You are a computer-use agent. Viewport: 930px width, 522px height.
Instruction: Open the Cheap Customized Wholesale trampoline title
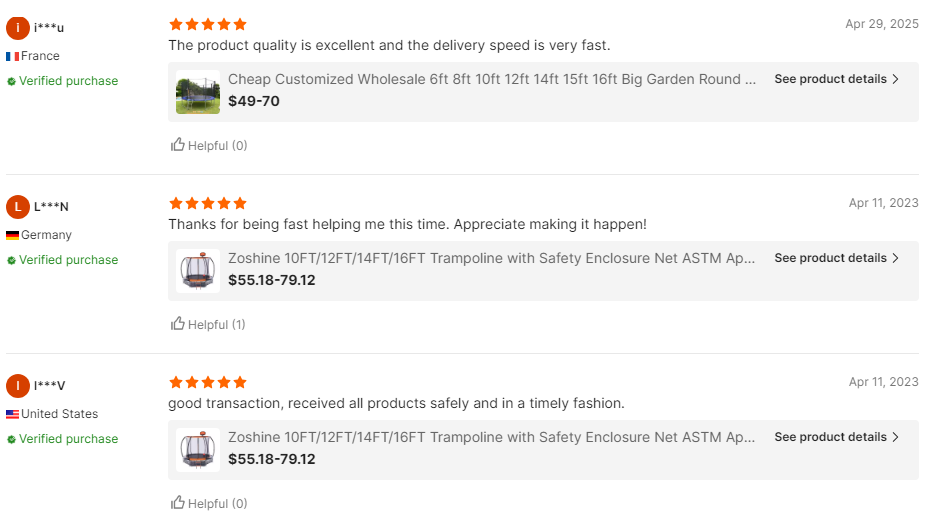coord(491,79)
